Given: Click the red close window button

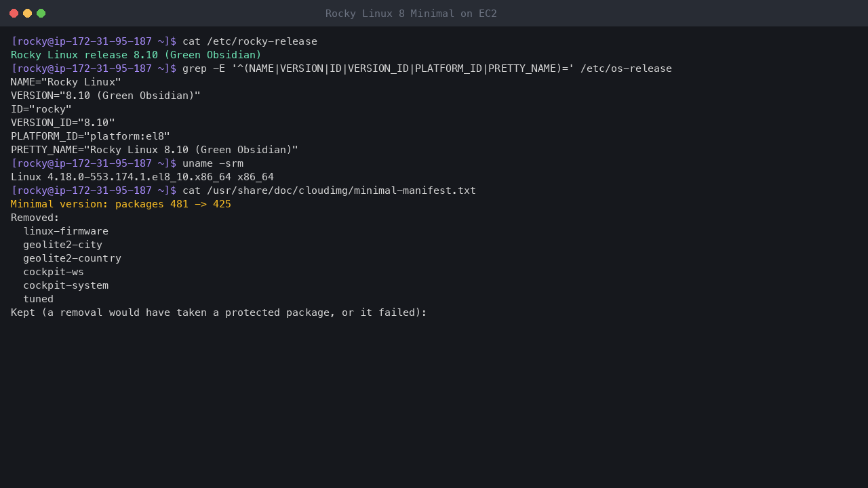Looking at the screenshot, I should [14, 14].
